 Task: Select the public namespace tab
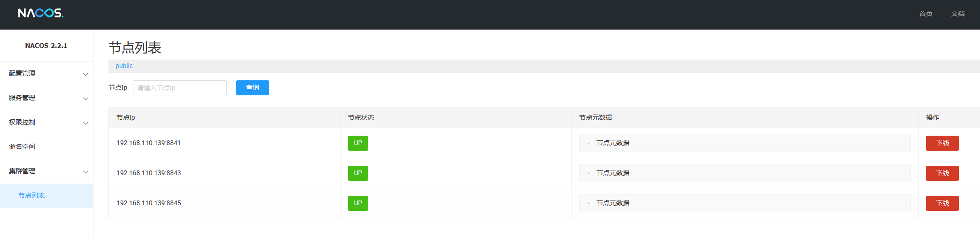point(124,66)
